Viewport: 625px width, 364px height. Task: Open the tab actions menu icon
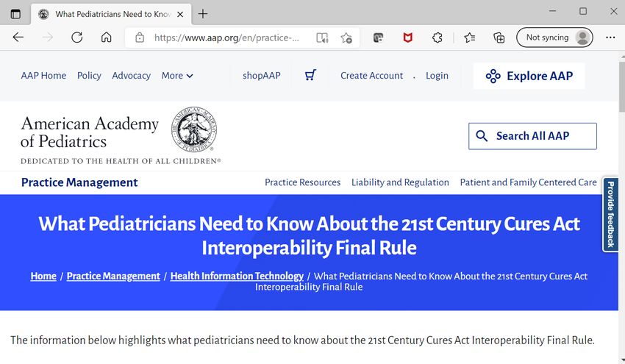click(15, 14)
